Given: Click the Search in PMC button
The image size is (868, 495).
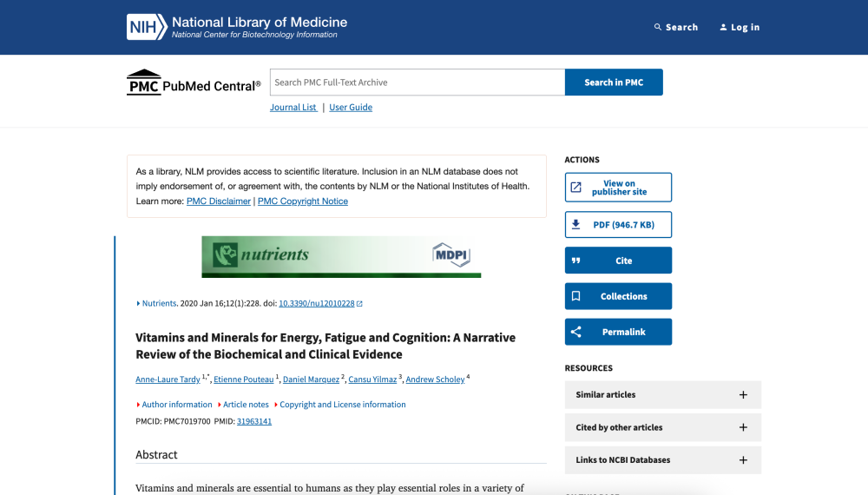Looking at the screenshot, I should coord(614,82).
